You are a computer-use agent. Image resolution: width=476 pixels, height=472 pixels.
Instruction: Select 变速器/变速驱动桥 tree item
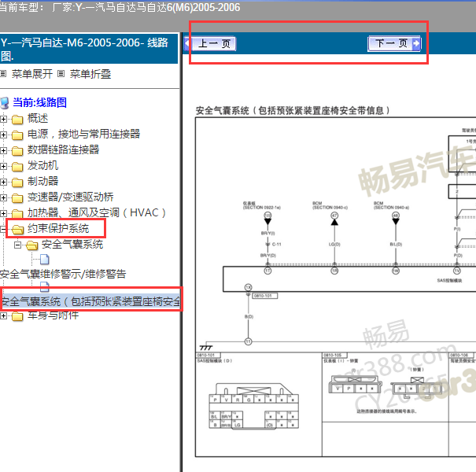tap(71, 197)
